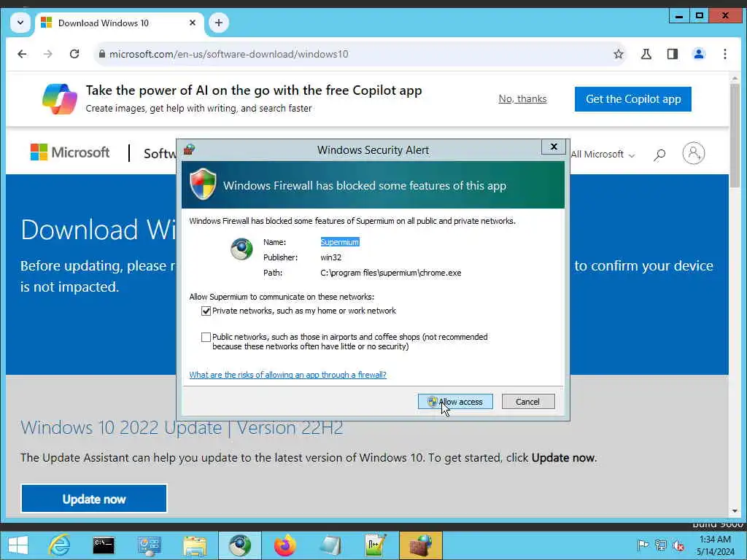Uncheck the Private networks checkbox
The image size is (747, 560).
tap(206, 311)
